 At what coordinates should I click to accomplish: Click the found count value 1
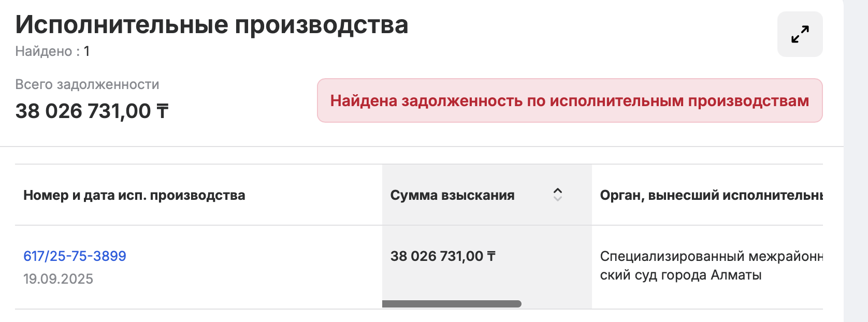tap(87, 51)
